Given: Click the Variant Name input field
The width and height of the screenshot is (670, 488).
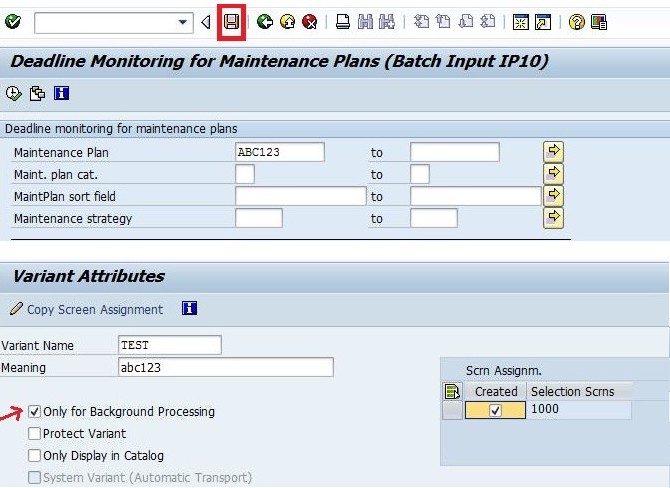Looking at the screenshot, I should 170,345.
